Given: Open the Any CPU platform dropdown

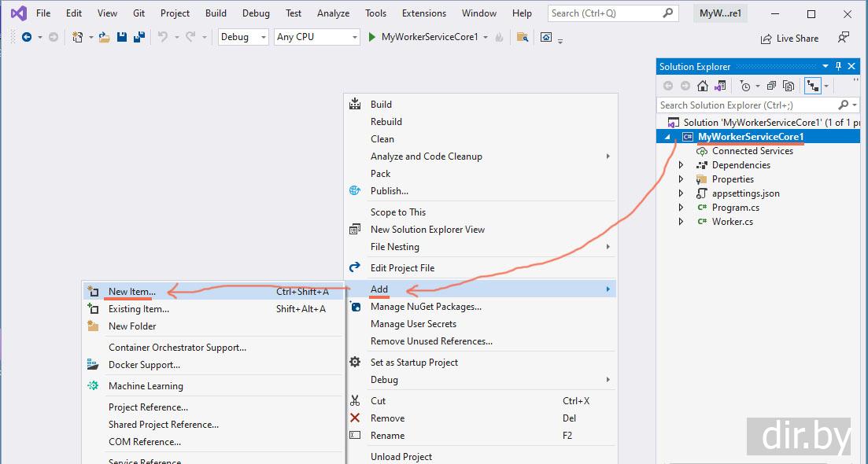Looking at the screenshot, I should tap(317, 37).
